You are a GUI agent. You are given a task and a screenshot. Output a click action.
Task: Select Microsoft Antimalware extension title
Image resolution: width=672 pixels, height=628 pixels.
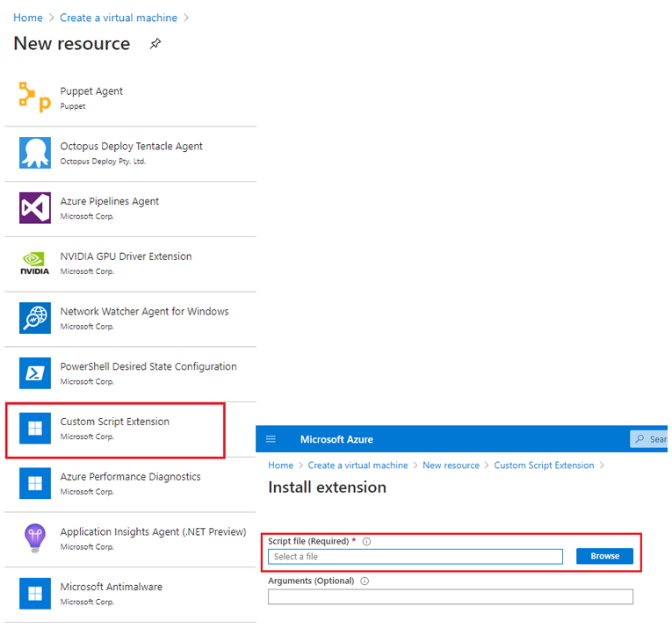(x=111, y=587)
